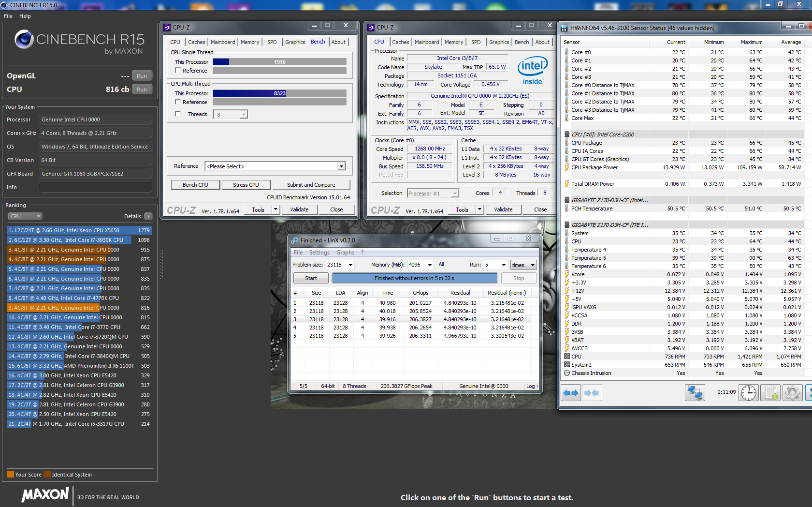Expand Cinebench ranking Details arrow
812x507 pixels.
point(148,216)
